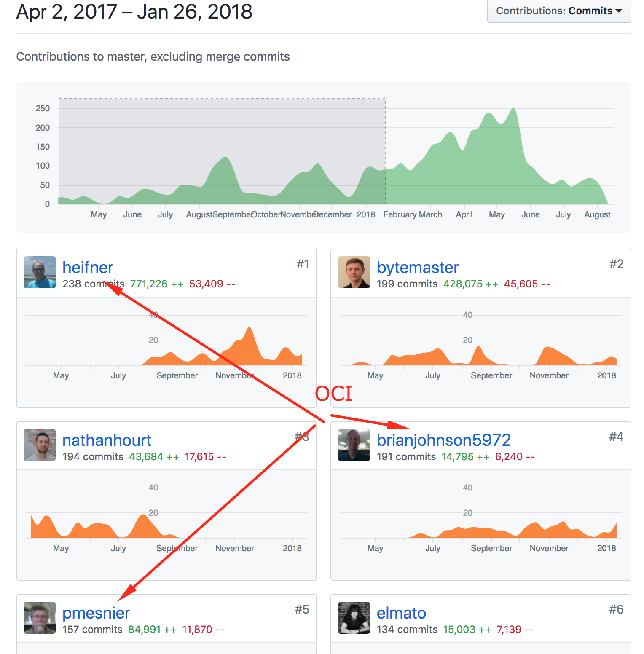Click heifner's avatar thumbnail

[x=40, y=272]
